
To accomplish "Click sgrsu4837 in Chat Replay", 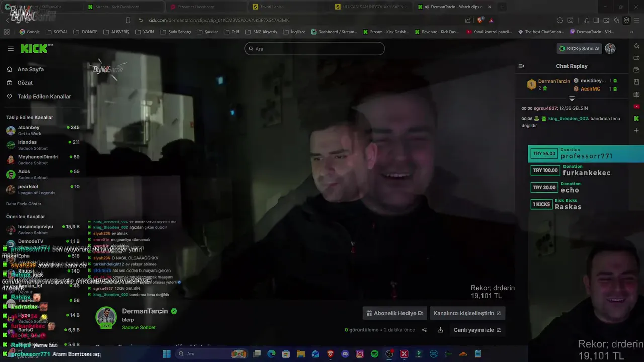I will pyautogui.click(x=546, y=108).
